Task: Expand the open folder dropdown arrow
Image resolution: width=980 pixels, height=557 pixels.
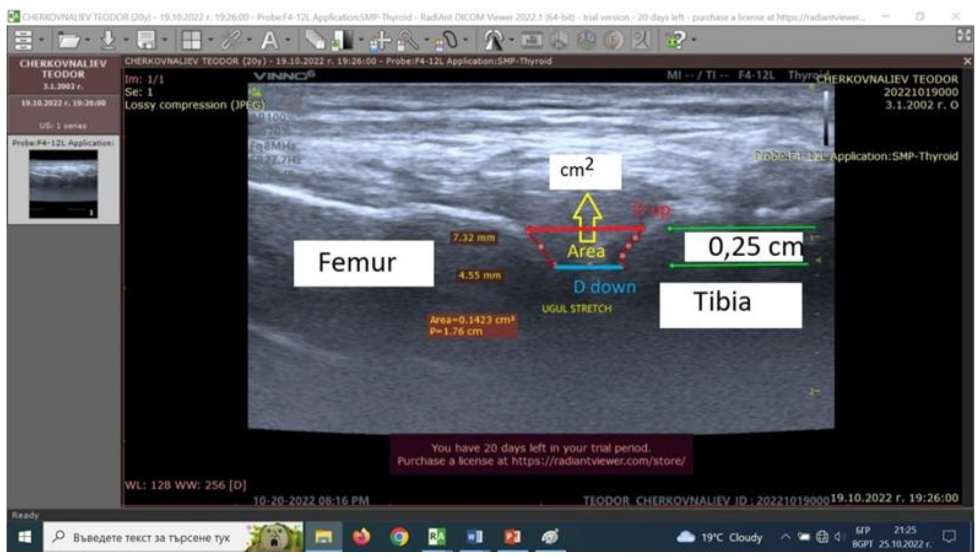Action: (88, 40)
